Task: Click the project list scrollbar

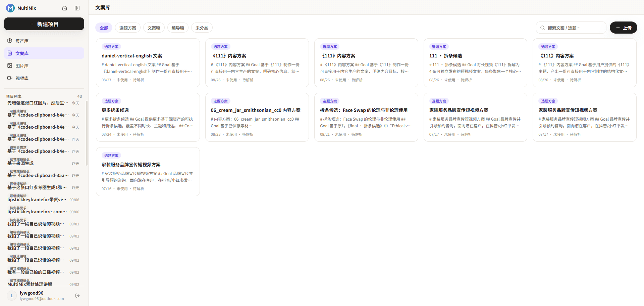Action: click(87, 133)
